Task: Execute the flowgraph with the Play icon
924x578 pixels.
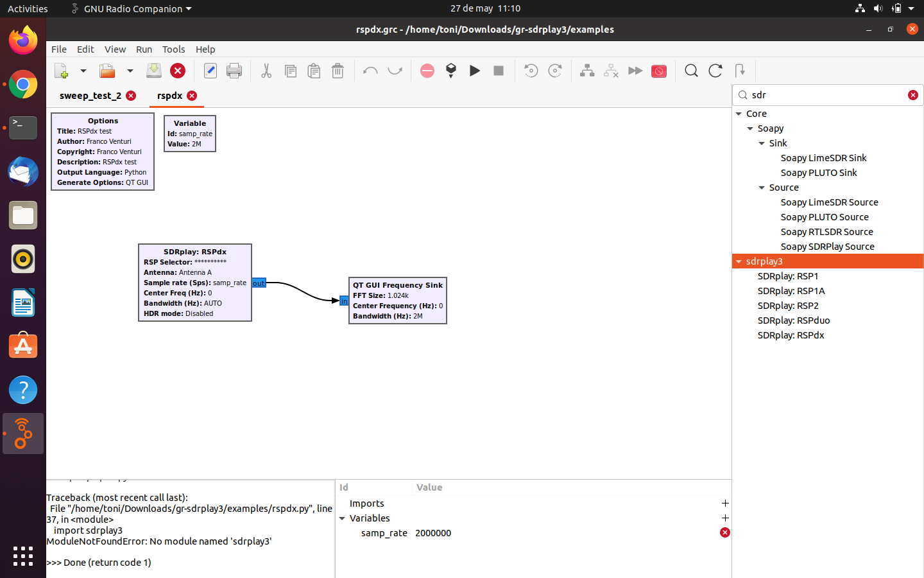Action: click(x=474, y=71)
